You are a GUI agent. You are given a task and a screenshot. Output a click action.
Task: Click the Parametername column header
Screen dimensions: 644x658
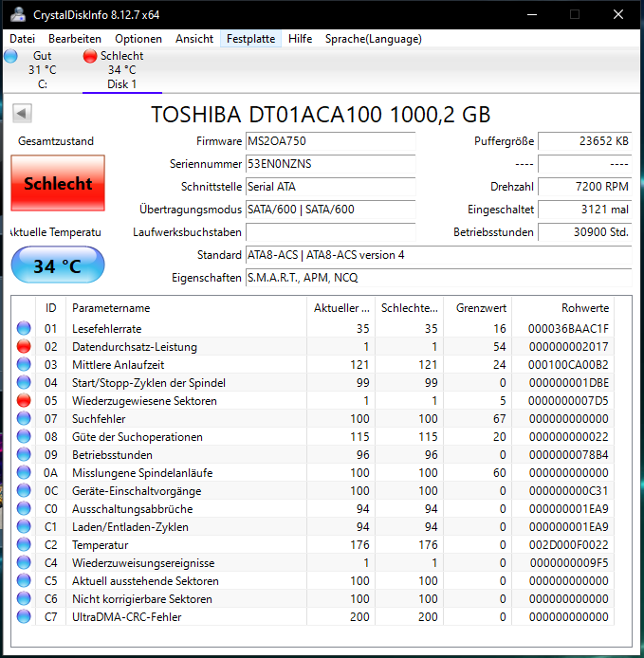tap(186, 308)
